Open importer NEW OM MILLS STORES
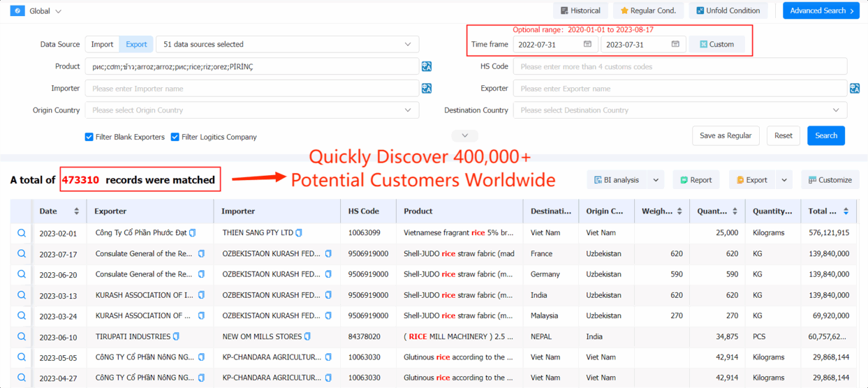The image size is (868, 388). [262, 336]
